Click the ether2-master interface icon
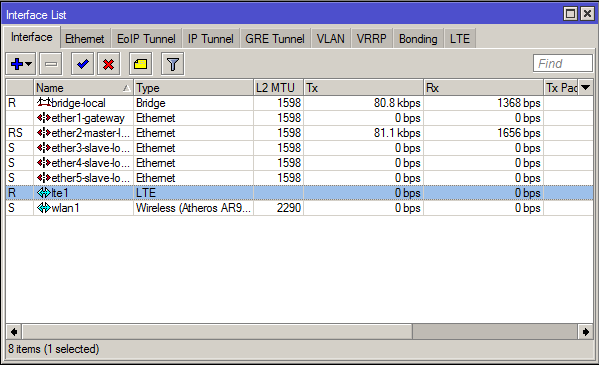599x365 pixels. tap(44, 133)
